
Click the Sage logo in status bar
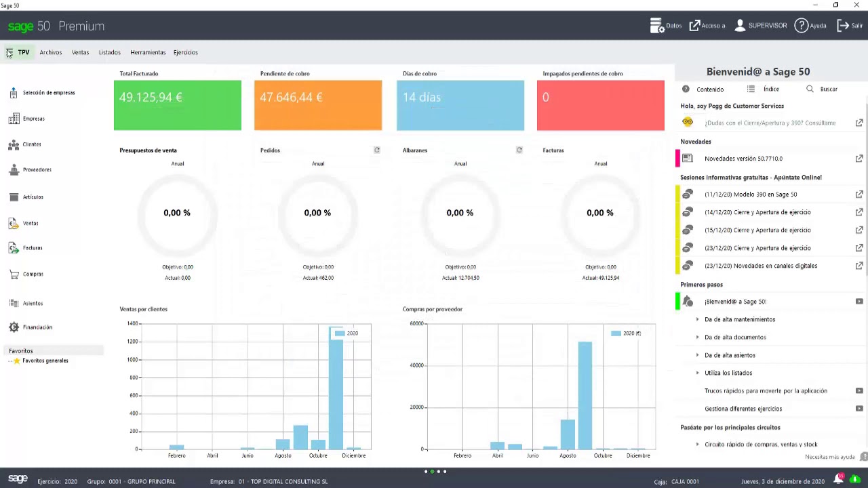18,479
